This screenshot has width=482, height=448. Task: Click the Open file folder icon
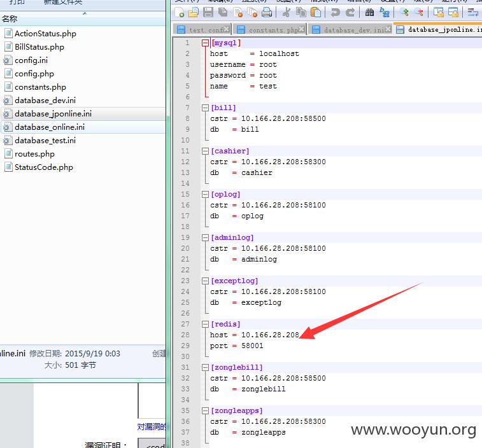click(194, 12)
